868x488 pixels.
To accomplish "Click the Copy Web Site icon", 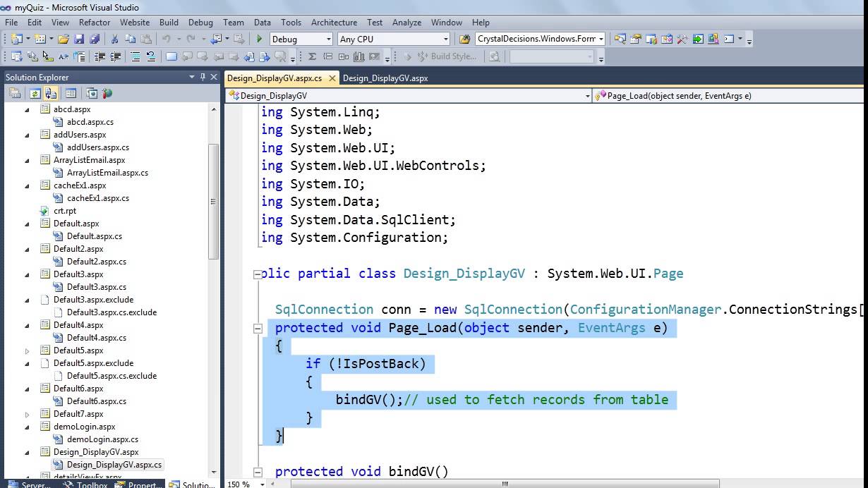I will pyautogui.click(x=92, y=93).
